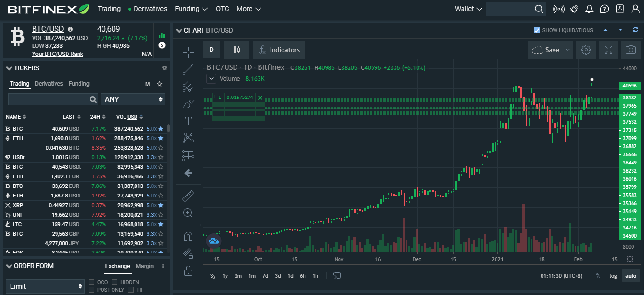Click the ruler measure tool
Image resolution: width=644 pixels, height=295 pixels.
pyautogui.click(x=188, y=196)
